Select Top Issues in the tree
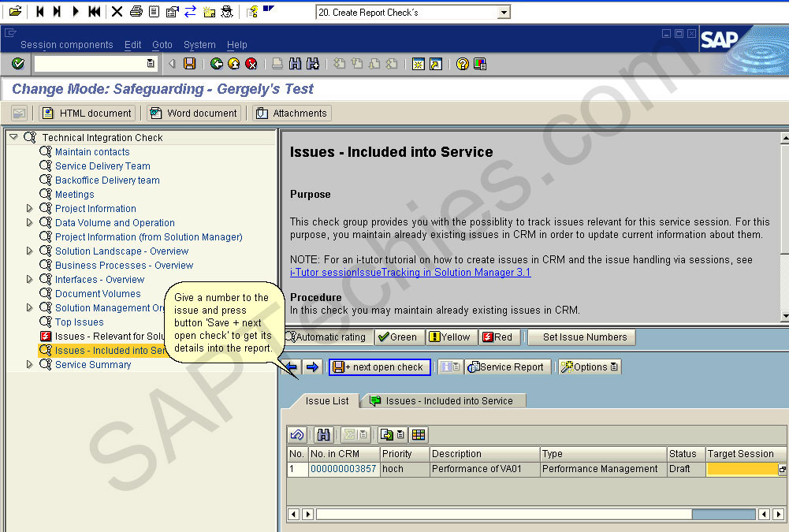The height and width of the screenshot is (532, 789). point(79,322)
